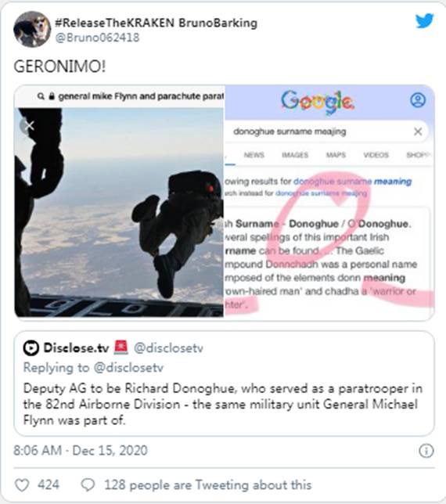Click the 8:06 AM Dec 15, 2020 timestamp
The width and height of the screenshot is (446, 504).
(x=81, y=450)
